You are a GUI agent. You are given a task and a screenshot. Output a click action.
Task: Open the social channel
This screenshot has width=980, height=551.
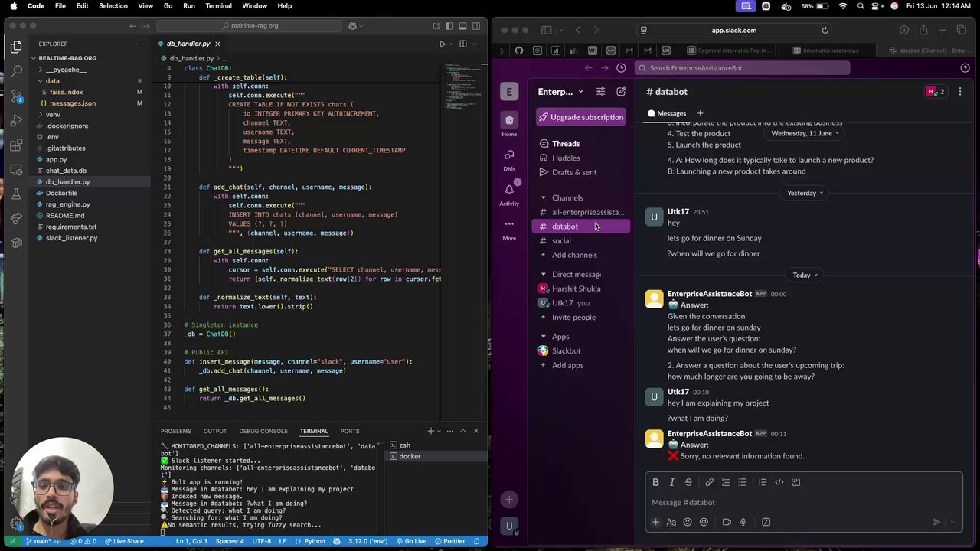(561, 241)
